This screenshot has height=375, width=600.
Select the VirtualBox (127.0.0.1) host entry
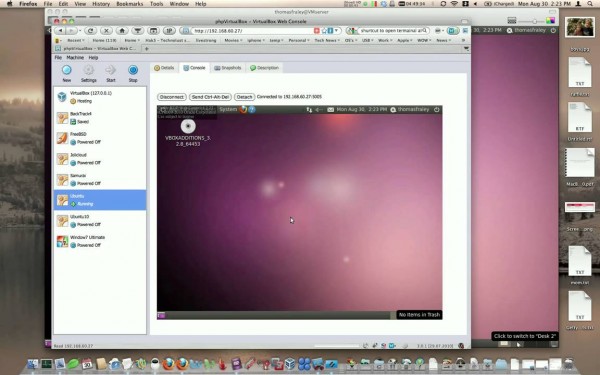coord(100,97)
